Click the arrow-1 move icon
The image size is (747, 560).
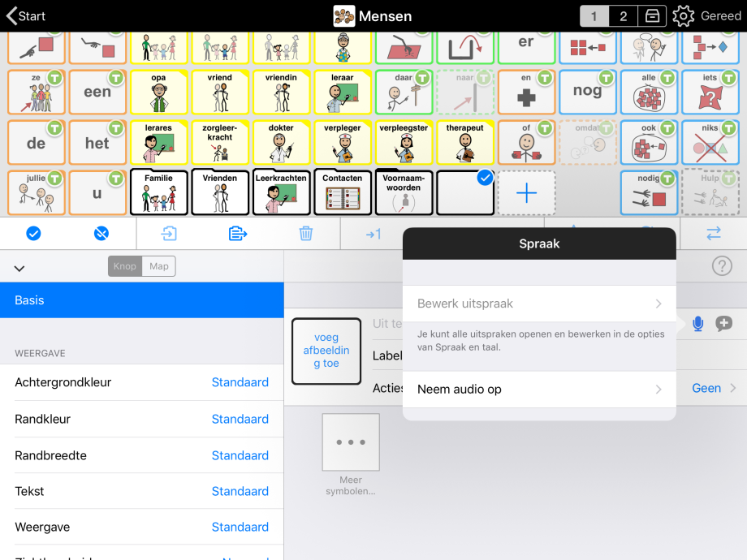pos(373,234)
